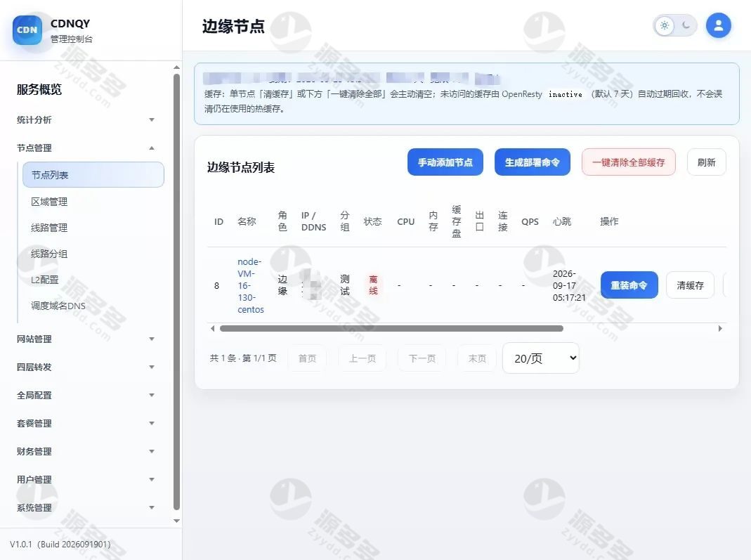
Task: Collapse 节点管理 menu section
Action: point(86,148)
